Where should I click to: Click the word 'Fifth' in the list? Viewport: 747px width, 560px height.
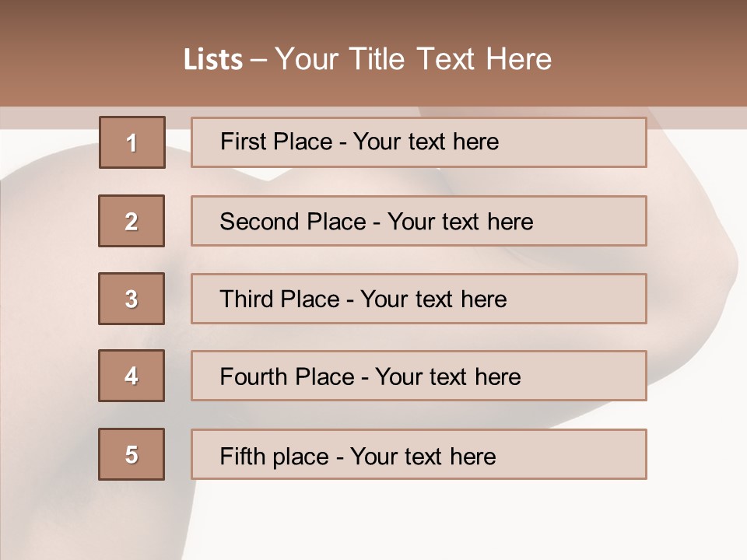(x=242, y=456)
